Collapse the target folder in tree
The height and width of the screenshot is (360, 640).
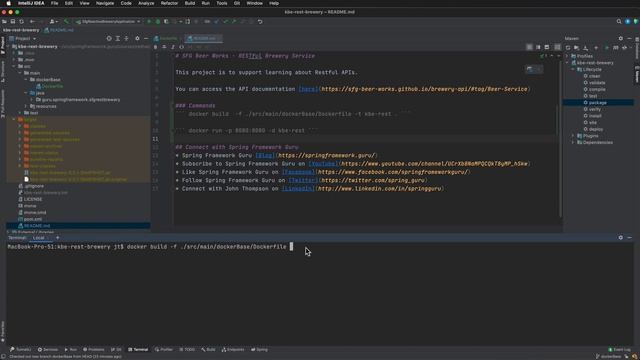[14, 120]
